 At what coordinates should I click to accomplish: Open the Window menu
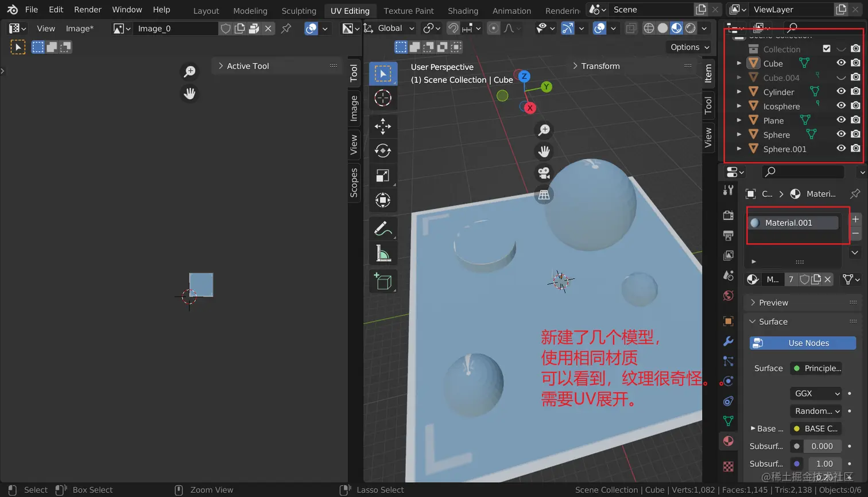(127, 10)
